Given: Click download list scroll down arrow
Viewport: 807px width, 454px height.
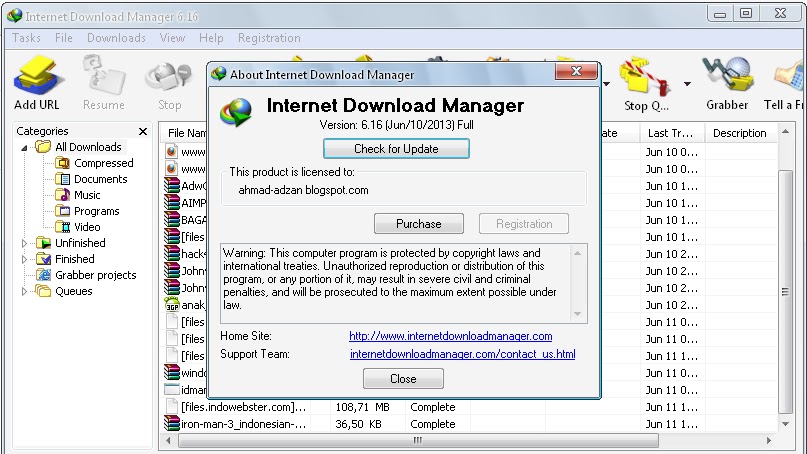Looking at the screenshot, I should pos(785,424).
